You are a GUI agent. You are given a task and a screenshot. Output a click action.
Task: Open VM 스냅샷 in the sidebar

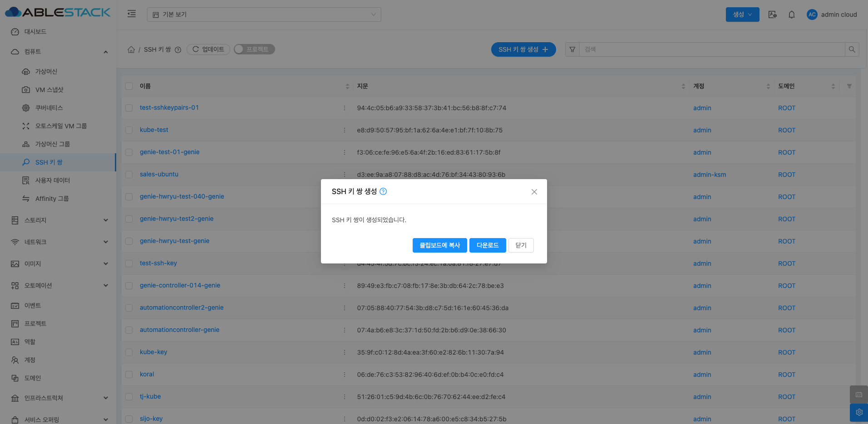click(58, 90)
